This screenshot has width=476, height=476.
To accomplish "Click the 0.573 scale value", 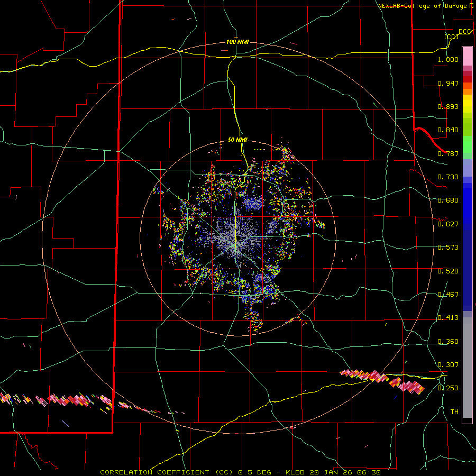I will pyautogui.click(x=448, y=248).
